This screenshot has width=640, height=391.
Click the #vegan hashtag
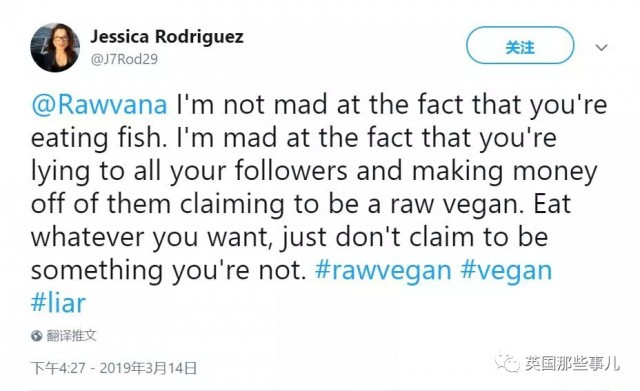click(x=506, y=270)
